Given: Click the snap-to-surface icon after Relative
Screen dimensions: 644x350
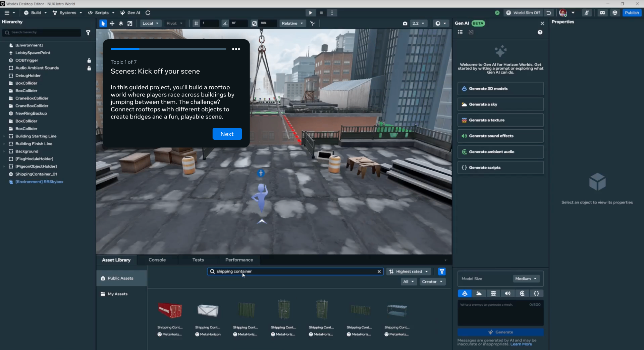Looking at the screenshot, I should pos(313,24).
